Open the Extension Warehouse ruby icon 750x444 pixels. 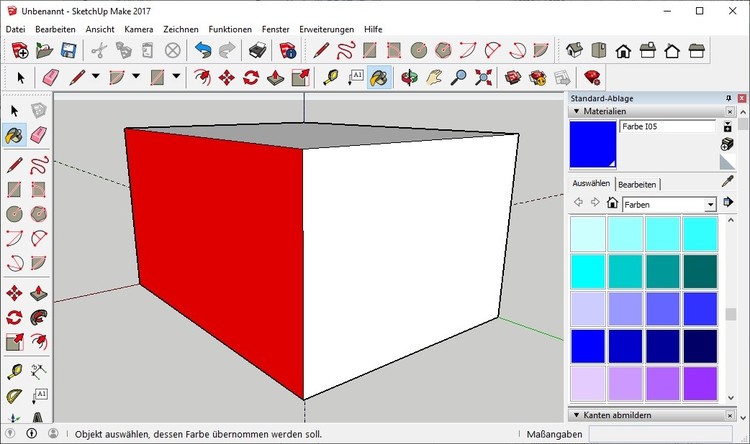(x=592, y=78)
